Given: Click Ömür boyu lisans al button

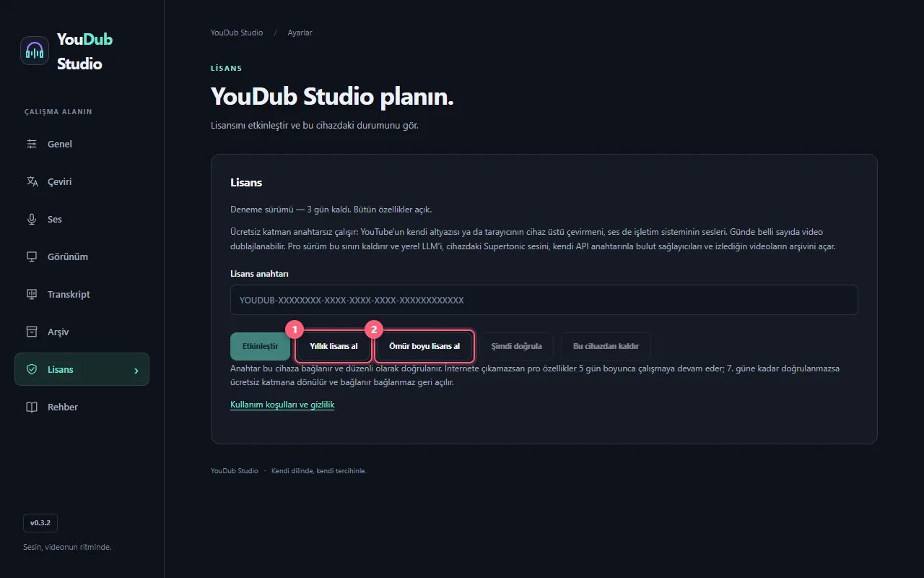Looking at the screenshot, I should (x=424, y=346).
